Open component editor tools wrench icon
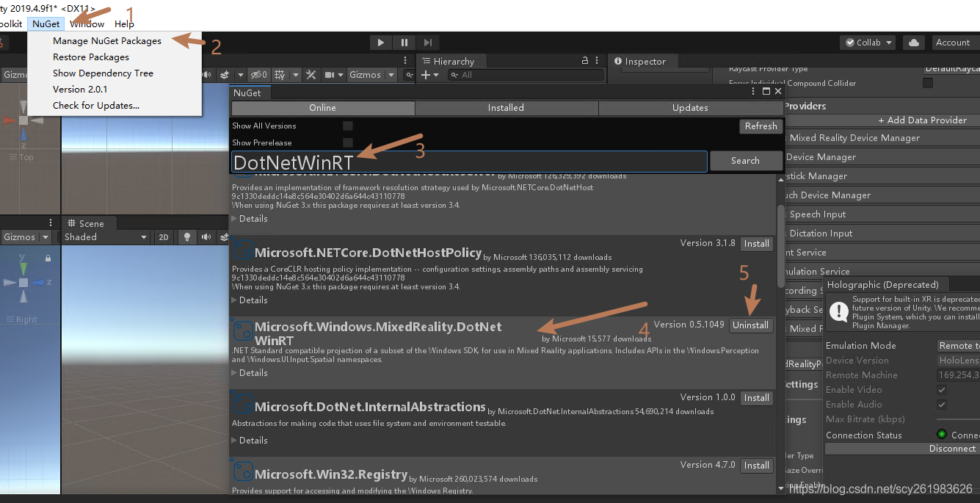The image size is (980, 503). [x=311, y=75]
